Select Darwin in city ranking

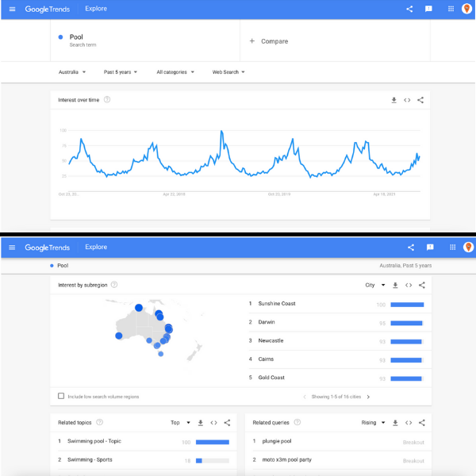267,322
